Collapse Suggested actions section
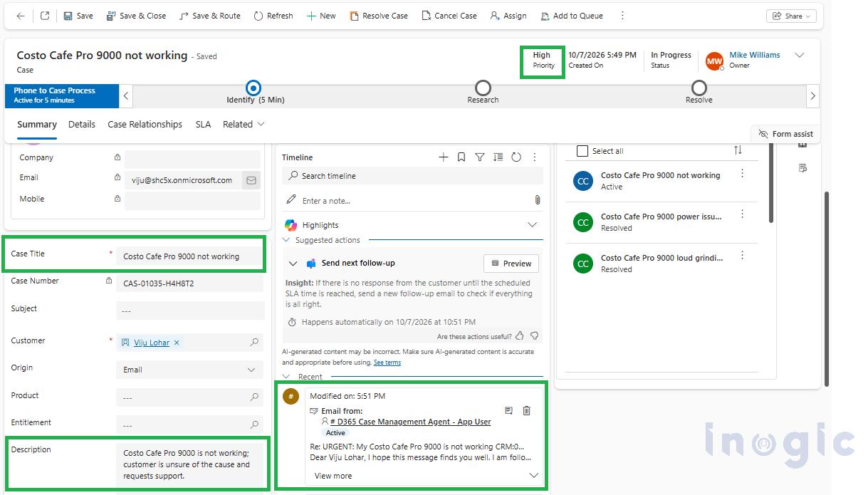The image size is (868, 495). 287,240
